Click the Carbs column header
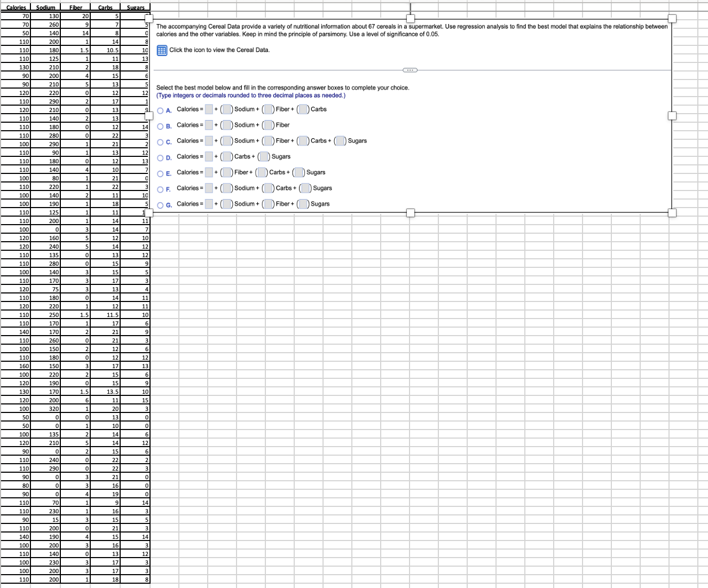The width and height of the screenshot is (708, 588). (x=105, y=7)
